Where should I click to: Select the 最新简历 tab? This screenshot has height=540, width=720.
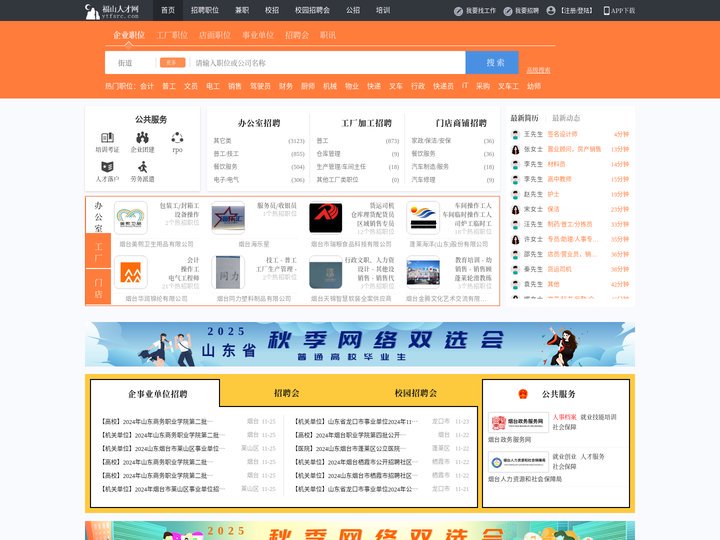(524, 118)
